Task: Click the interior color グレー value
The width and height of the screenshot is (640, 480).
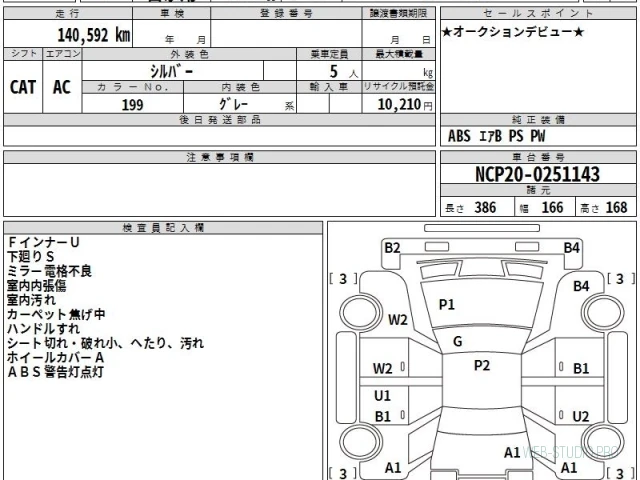Action: click(233, 104)
